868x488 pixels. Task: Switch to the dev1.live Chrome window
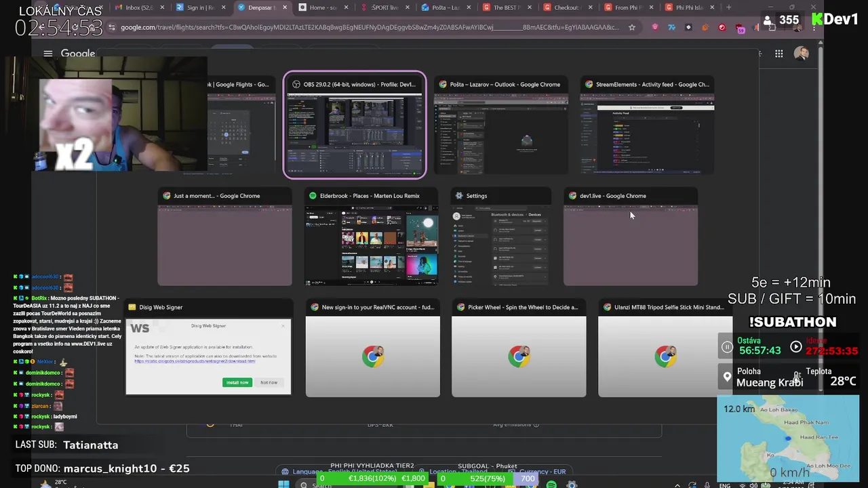[x=630, y=237]
